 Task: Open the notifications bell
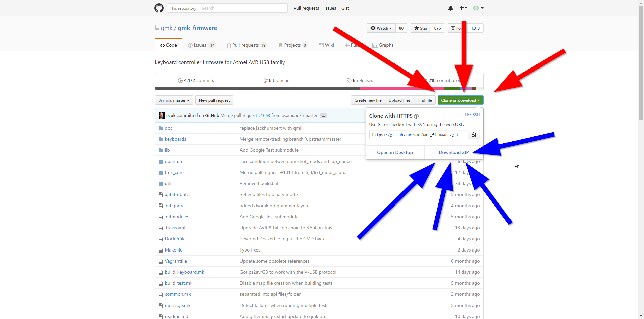pos(451,8)
